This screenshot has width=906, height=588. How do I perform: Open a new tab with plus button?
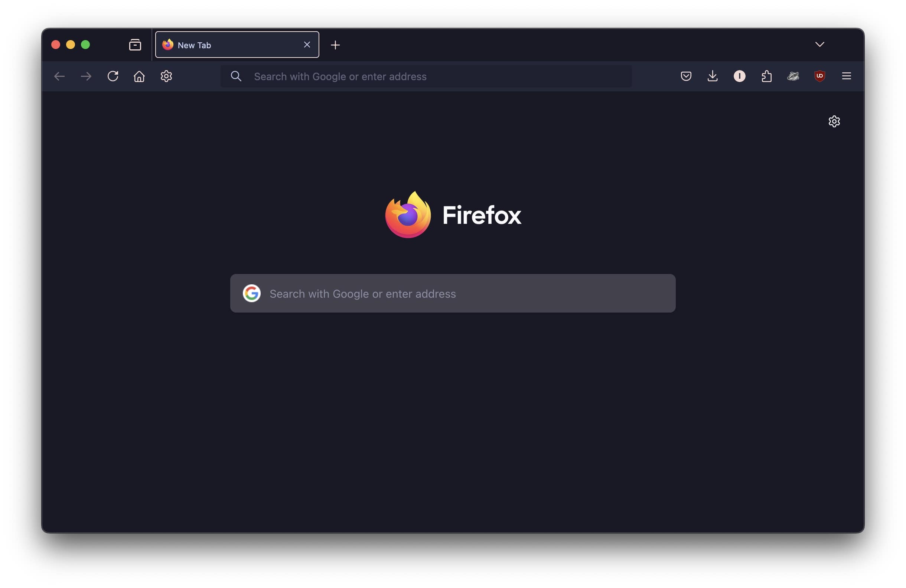[335, 45]
